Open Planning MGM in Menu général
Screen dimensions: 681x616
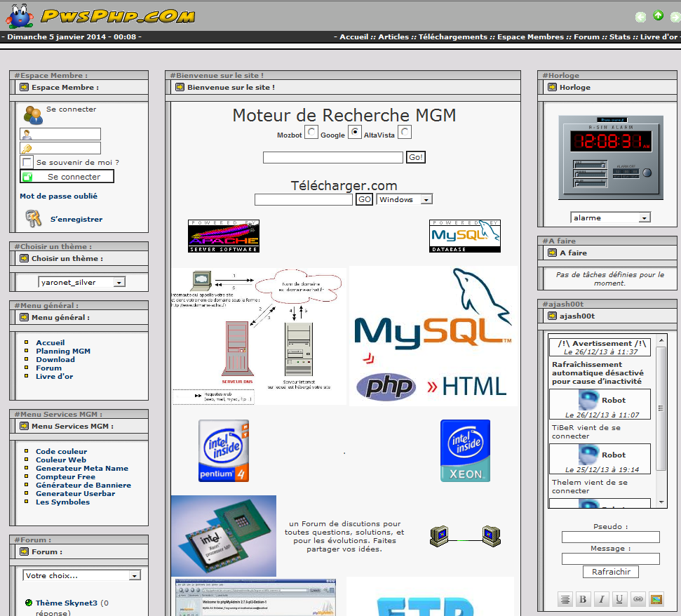click(x=63, y=351)
